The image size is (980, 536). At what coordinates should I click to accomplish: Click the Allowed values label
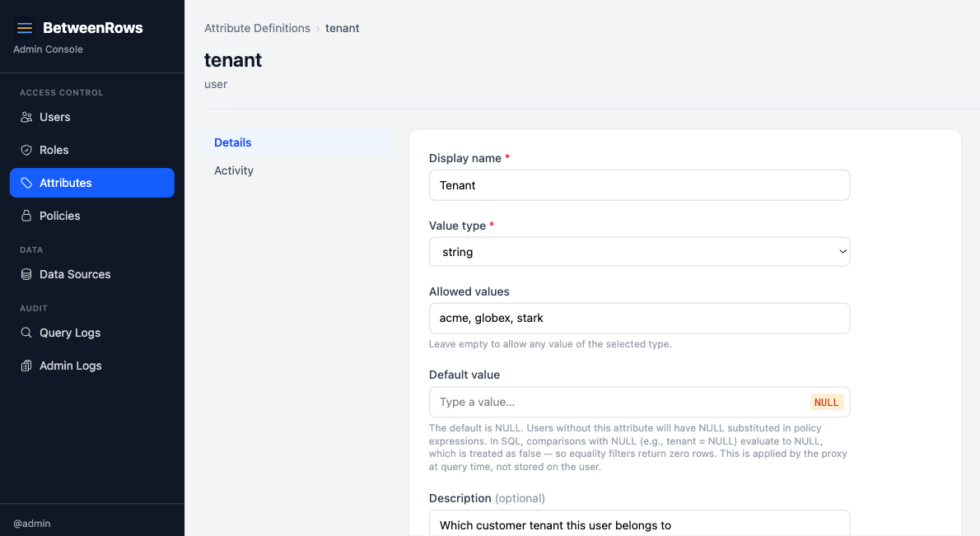pos(469,291)
